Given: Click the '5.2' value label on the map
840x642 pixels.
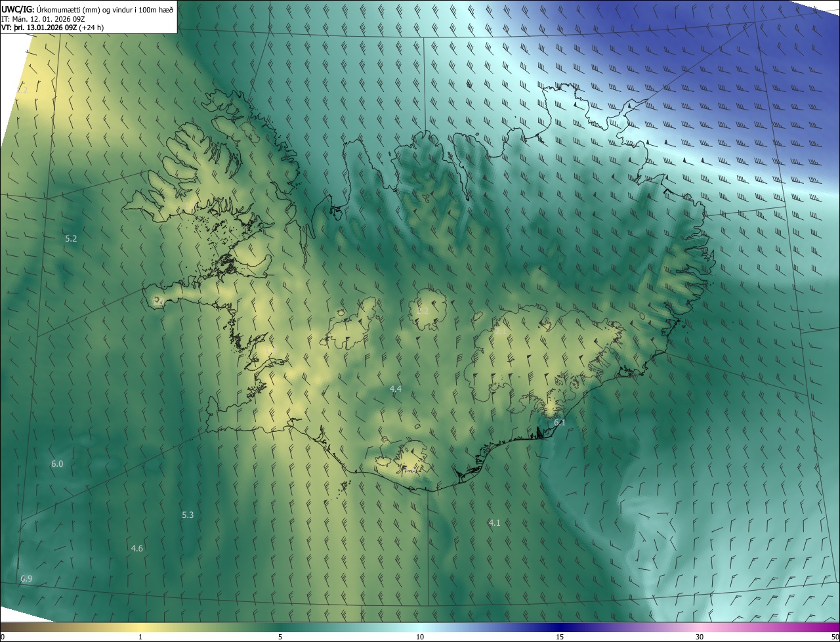Looking at the screenshot, I should pos(72,239).
